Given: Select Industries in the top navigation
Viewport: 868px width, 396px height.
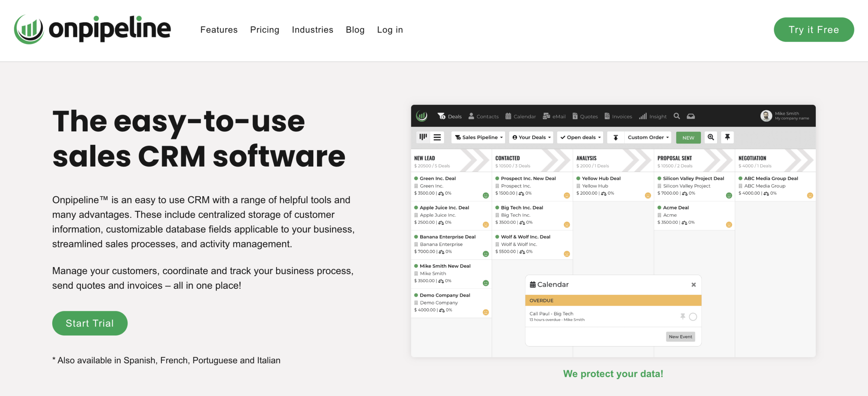Looking at the screenshot, I should [312, 30].
